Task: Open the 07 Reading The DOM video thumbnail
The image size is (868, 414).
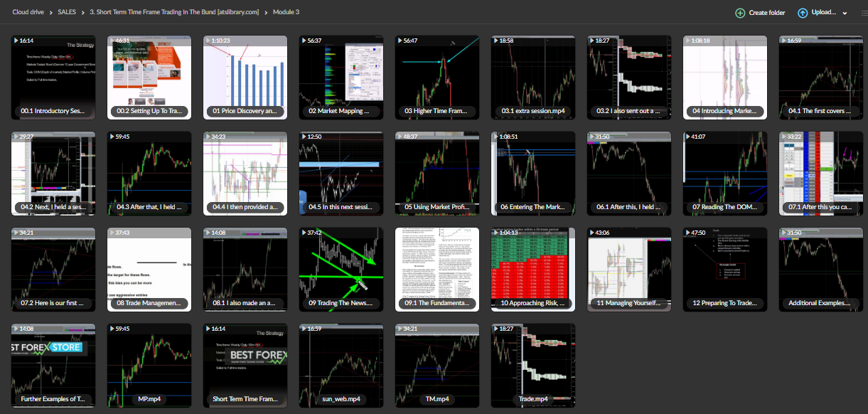Action: pyautogui.click(x=725, y=173)
